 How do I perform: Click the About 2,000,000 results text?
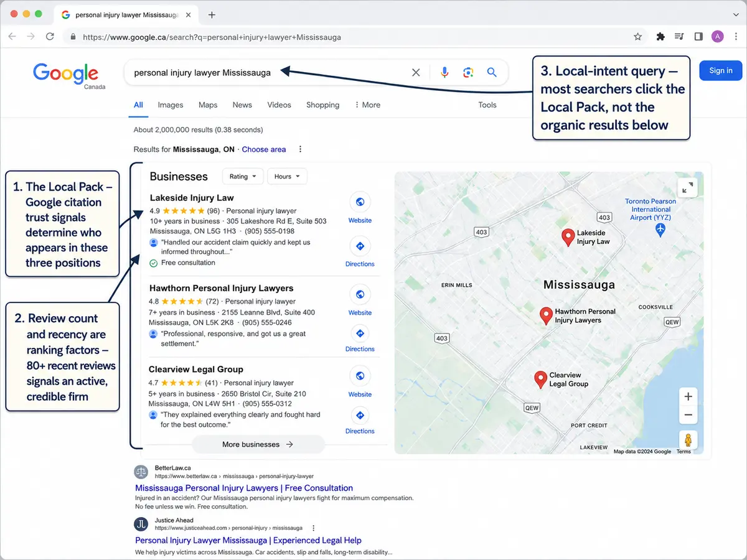[198, 130]
